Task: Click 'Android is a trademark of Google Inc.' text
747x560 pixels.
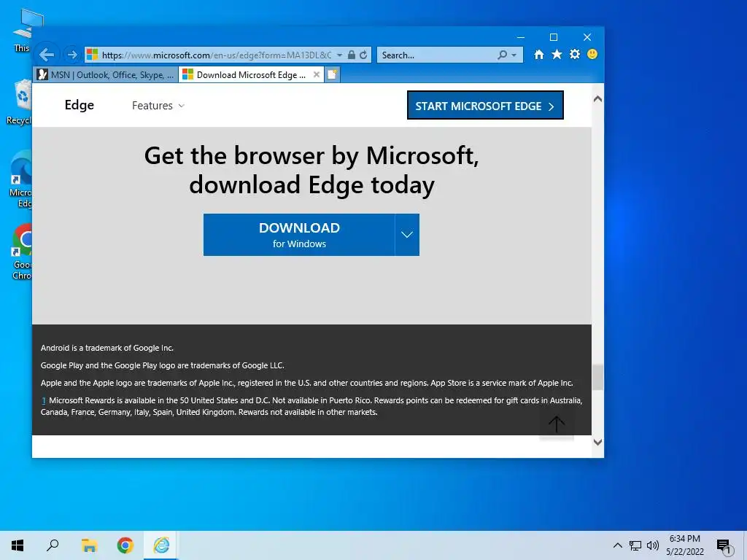Action: click(x=107, y=348)
